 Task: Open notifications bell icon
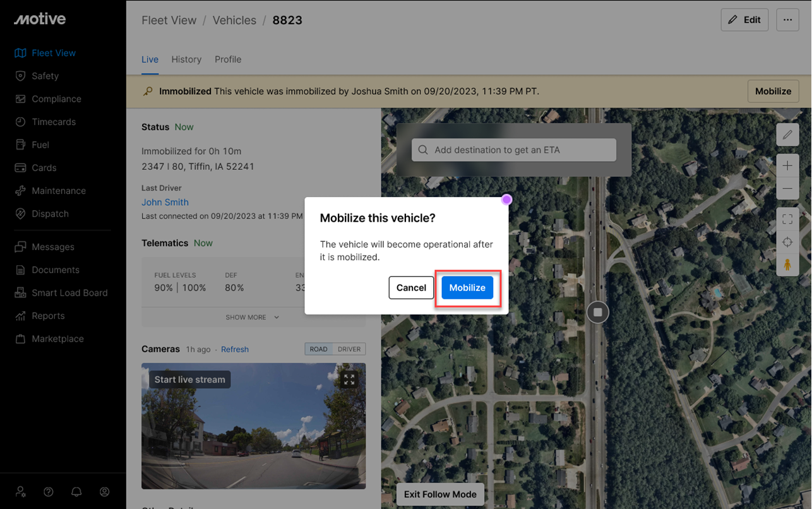(76, 492)
